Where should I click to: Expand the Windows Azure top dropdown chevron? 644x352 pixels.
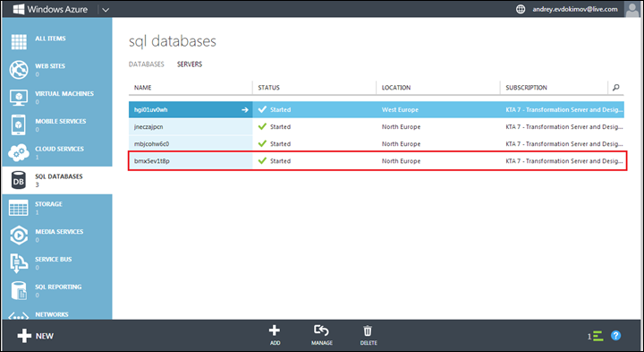pos(106,10)
